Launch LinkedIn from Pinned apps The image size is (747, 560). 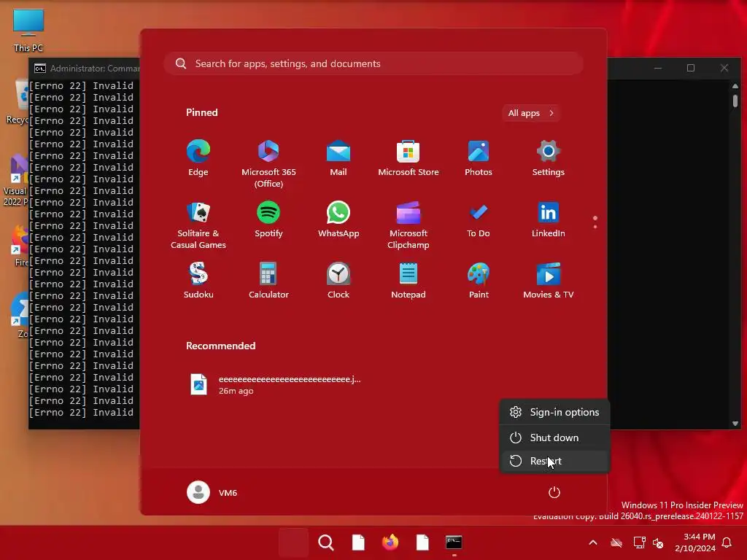pos(549,219)
